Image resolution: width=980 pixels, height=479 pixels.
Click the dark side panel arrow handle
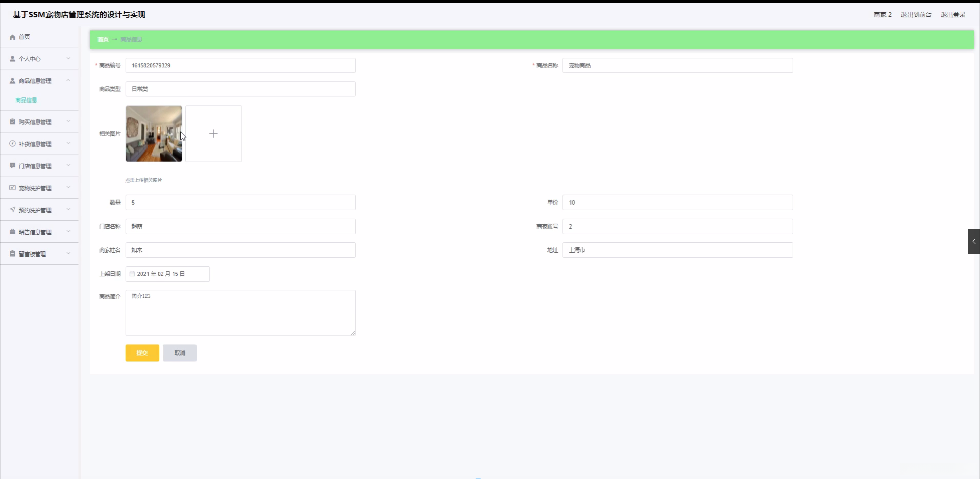click(973, 241)
